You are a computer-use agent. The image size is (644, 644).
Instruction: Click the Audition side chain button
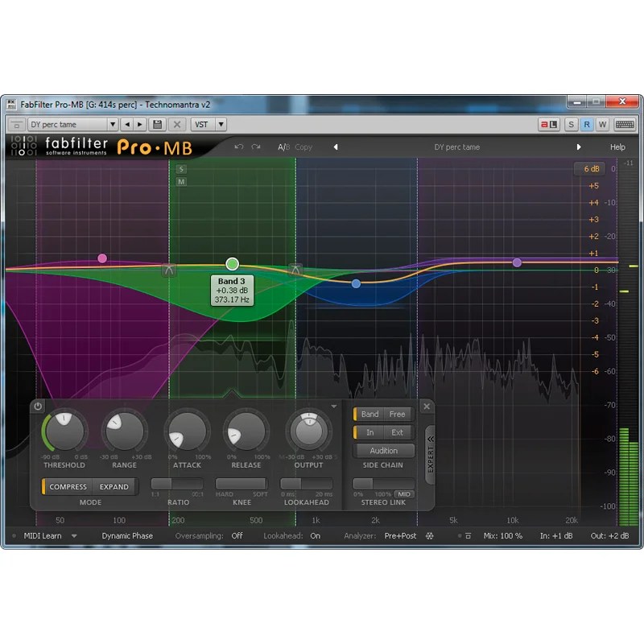point(384,451)
